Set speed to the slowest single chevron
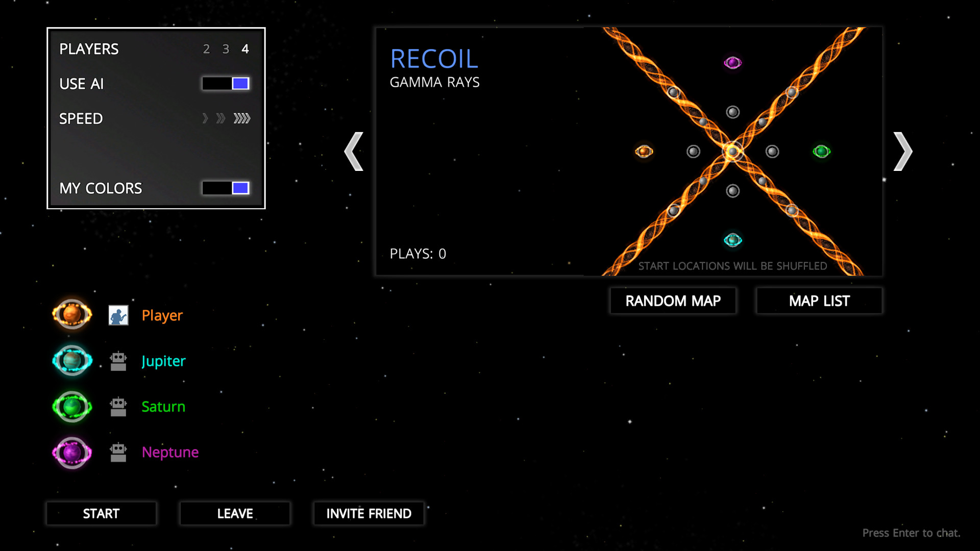Viewport: 980px width, 551px height. point(205,118)
